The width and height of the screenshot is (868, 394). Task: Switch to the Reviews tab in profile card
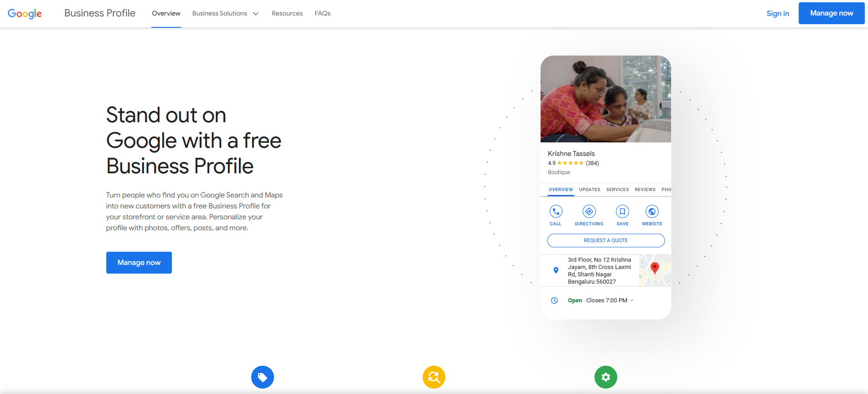pos(645,190)
